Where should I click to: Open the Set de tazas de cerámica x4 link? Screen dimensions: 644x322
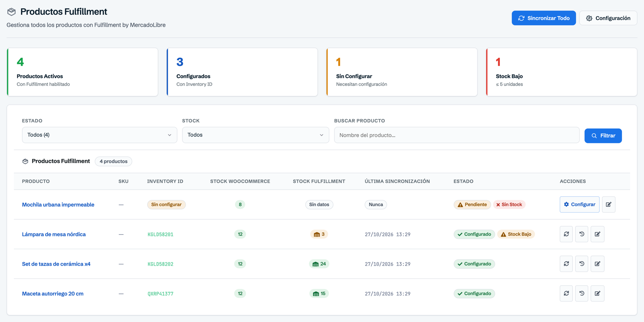click(x=56, y=264)
